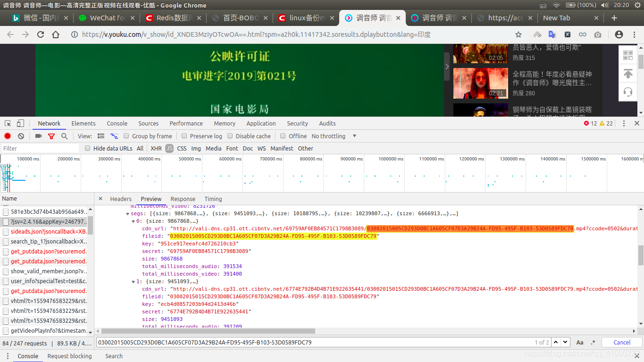This screenshot has width=644, height=362.
Task: Go to next search match
Action: [565, 342]
